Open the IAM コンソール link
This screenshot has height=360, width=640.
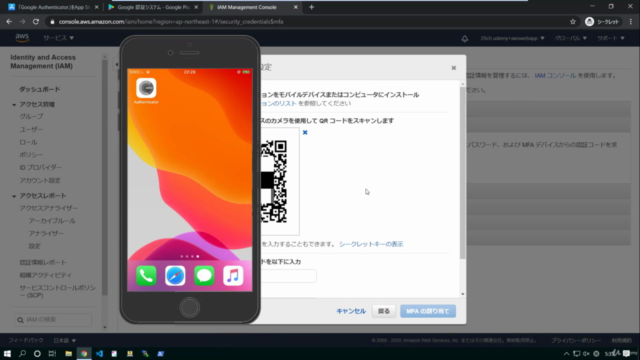pyautogui.click(x=555, y=76)
